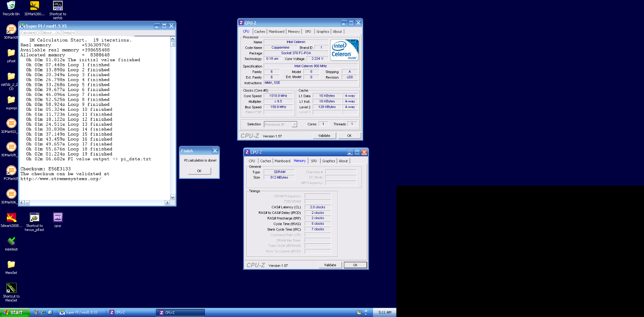Click the memory Size 512 MBytes field

click(279, 177)
